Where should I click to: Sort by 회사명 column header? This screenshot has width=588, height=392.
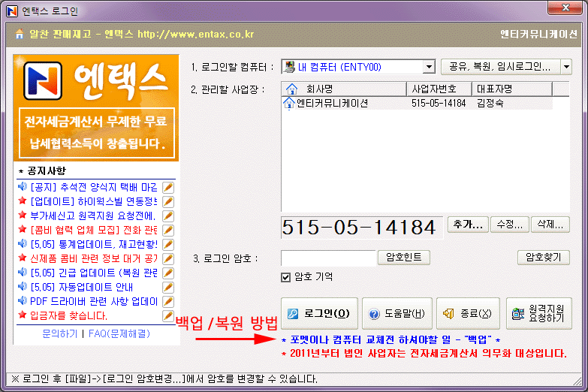(x=344, y=89)
